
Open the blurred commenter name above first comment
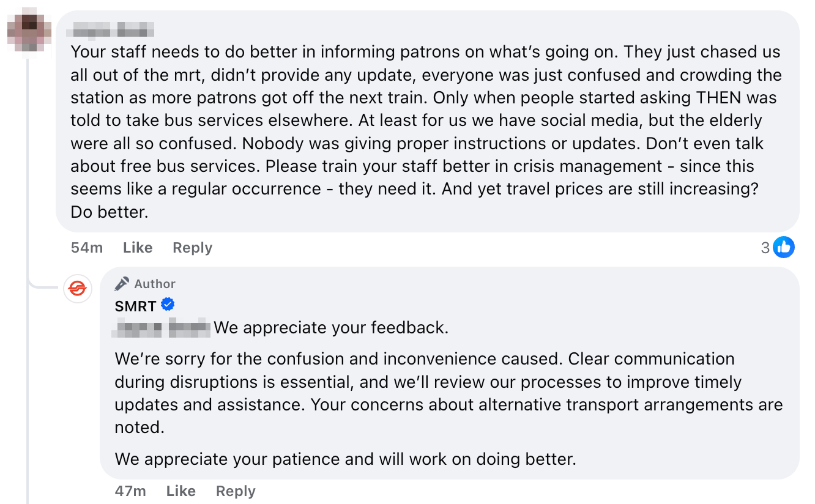pyautogui.click(x=112, y=29)
